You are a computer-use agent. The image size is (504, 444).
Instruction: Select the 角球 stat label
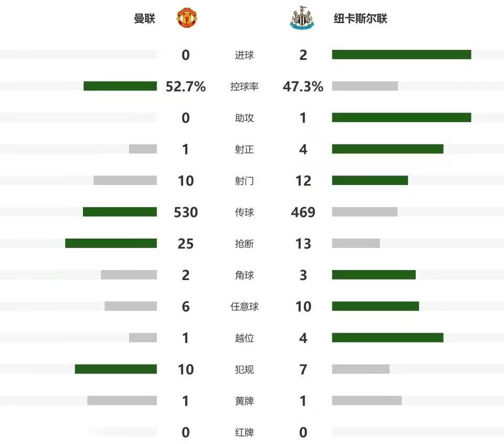(244, 275)
